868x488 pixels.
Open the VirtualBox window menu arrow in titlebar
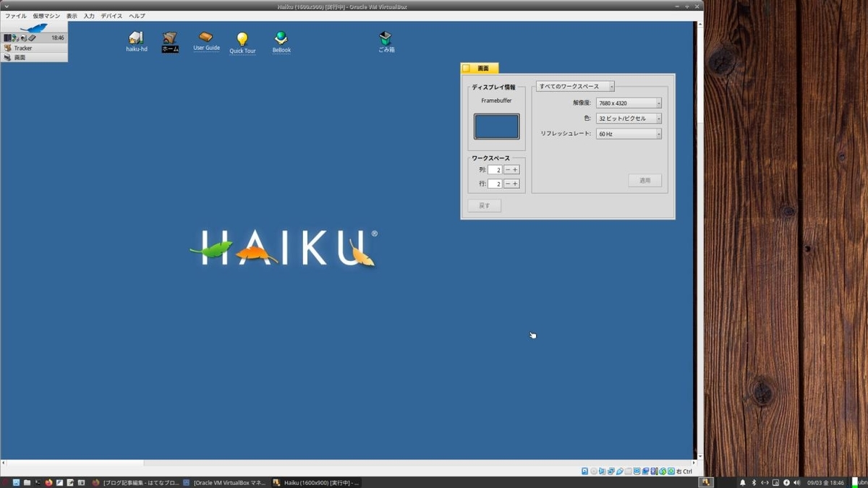(6, 6)
